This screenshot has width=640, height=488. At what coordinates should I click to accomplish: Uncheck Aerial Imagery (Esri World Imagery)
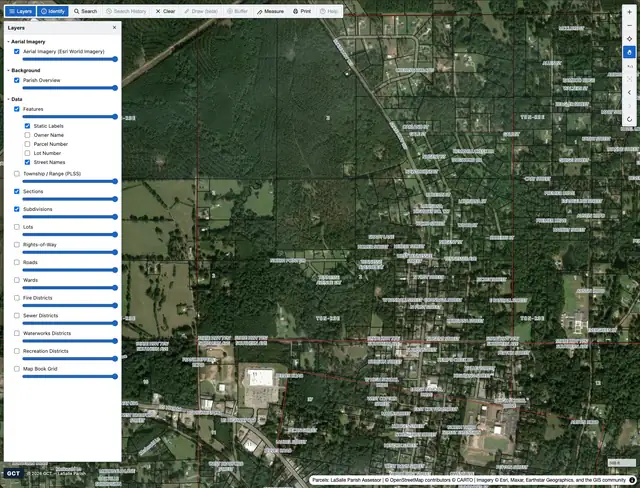[x=17, y=51]
